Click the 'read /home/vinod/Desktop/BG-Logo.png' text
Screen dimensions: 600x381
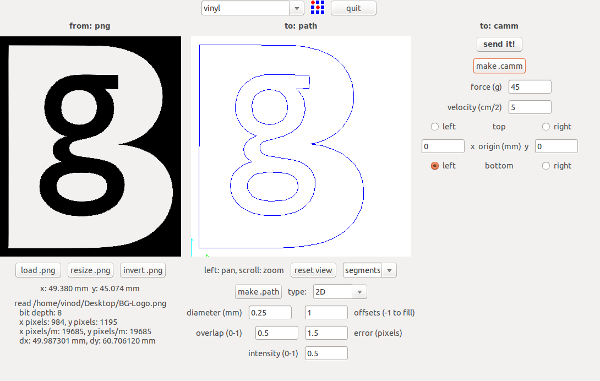point(90,303)
